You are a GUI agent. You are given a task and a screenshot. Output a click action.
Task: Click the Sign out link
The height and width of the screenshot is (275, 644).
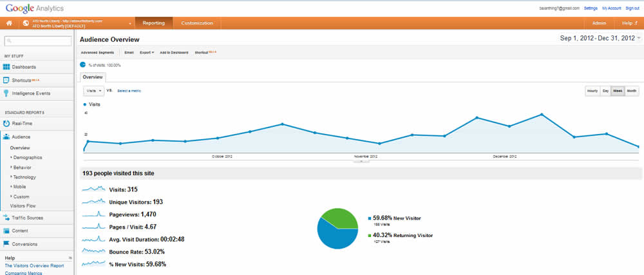[633, 8]
